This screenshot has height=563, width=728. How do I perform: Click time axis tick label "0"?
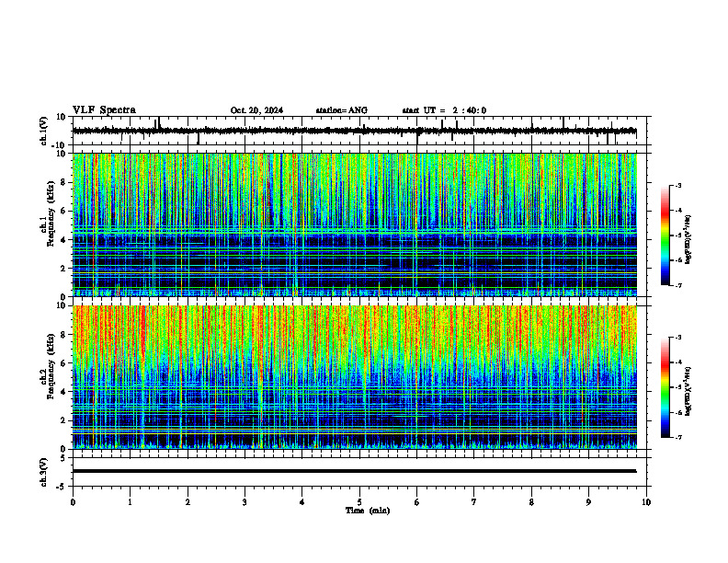(73, 502)
